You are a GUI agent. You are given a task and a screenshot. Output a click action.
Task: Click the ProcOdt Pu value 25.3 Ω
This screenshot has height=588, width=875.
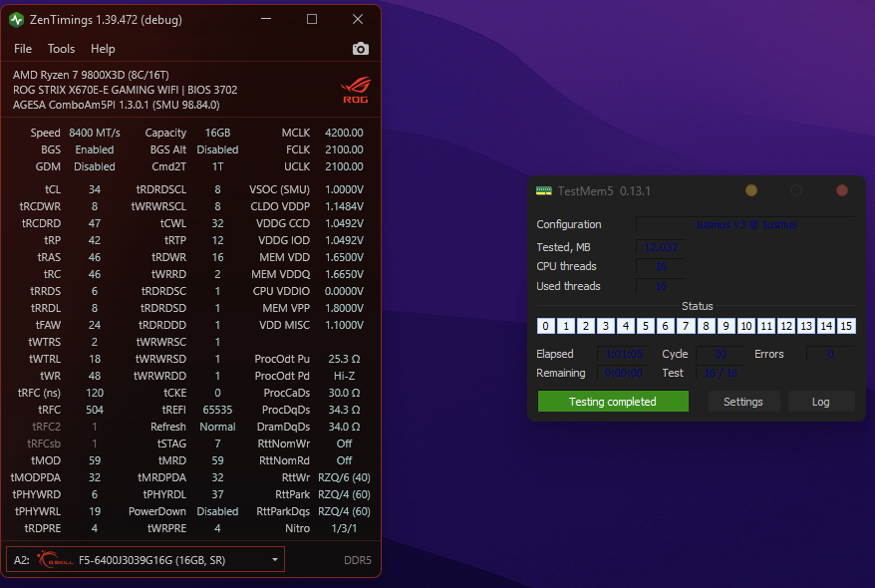pyautogui.click(x=344, y=359)
